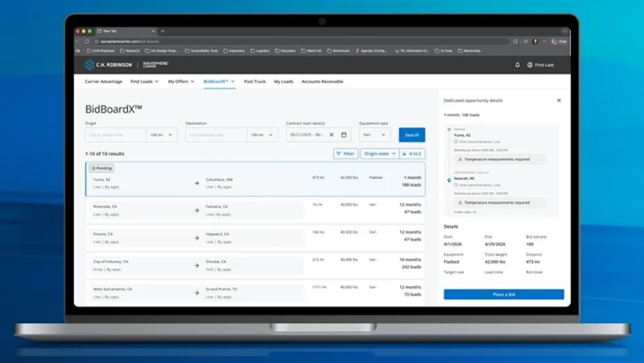Open the Origin radius dropdown
The height and width of the screenshot is (363, 644).
(x=162, y=135)
